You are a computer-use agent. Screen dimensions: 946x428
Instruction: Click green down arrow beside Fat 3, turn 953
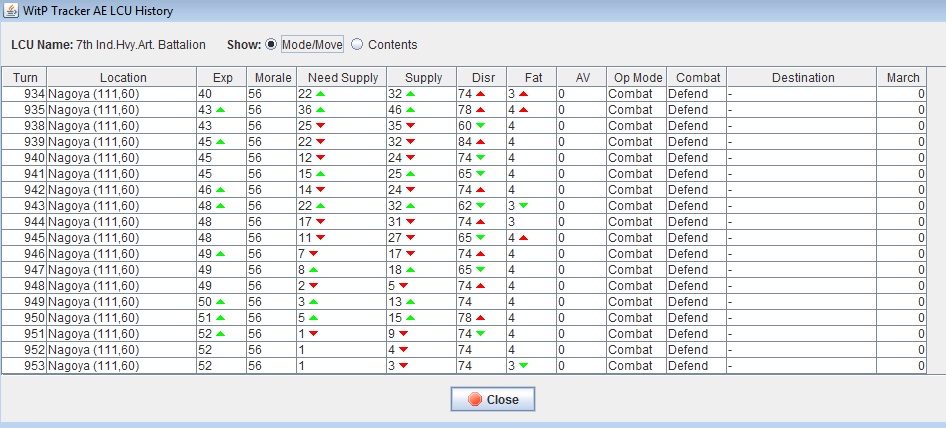[523, 365]
